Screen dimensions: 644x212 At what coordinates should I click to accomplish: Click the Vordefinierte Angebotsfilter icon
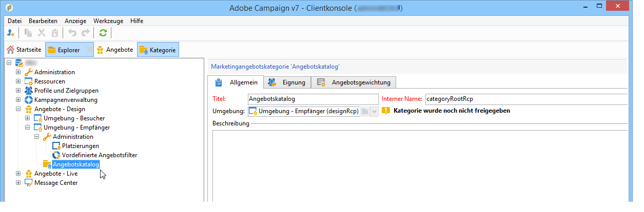tap(56, 155)
